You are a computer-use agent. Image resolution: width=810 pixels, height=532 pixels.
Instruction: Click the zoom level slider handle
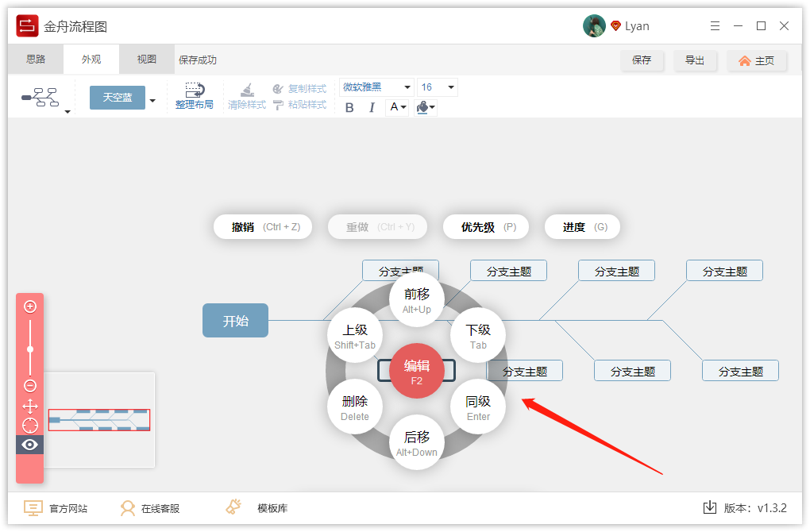tap(29, 349)
